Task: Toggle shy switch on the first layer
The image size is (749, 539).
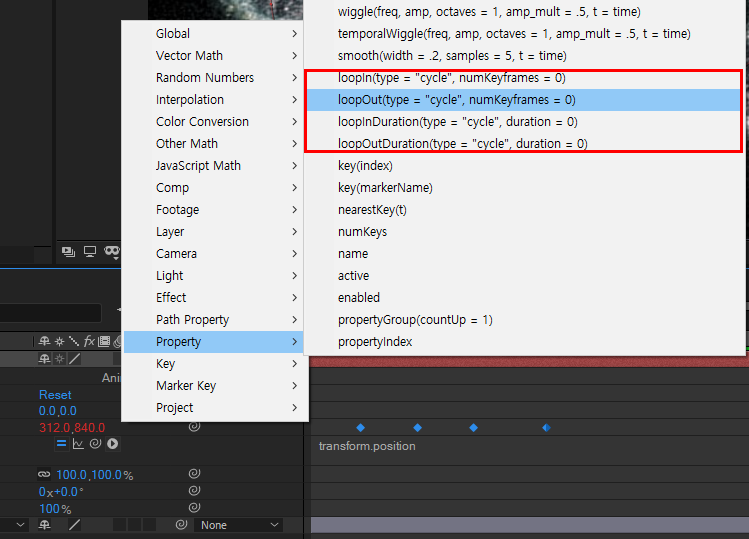Action: click(x=44, y=359)
